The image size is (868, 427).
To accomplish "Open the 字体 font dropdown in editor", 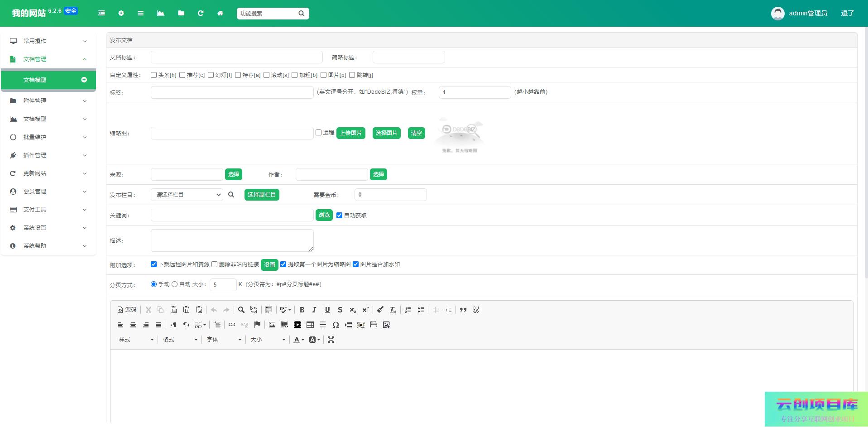I will [x=224, y=340].
